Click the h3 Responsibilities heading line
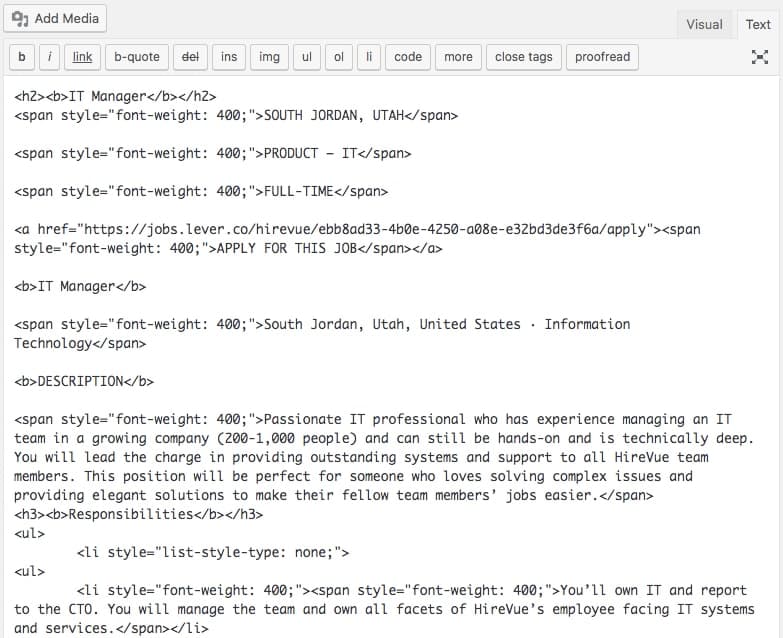The image size is (783, 638). 138,514
